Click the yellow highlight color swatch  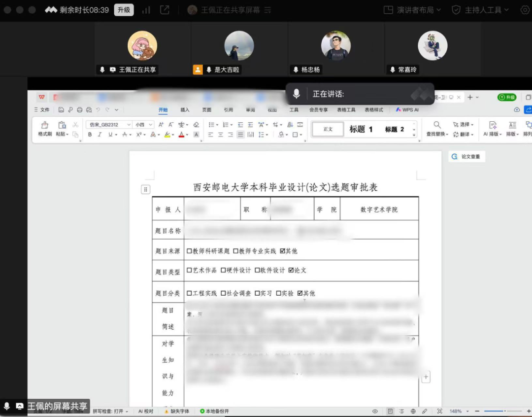(x=167, y=135)
